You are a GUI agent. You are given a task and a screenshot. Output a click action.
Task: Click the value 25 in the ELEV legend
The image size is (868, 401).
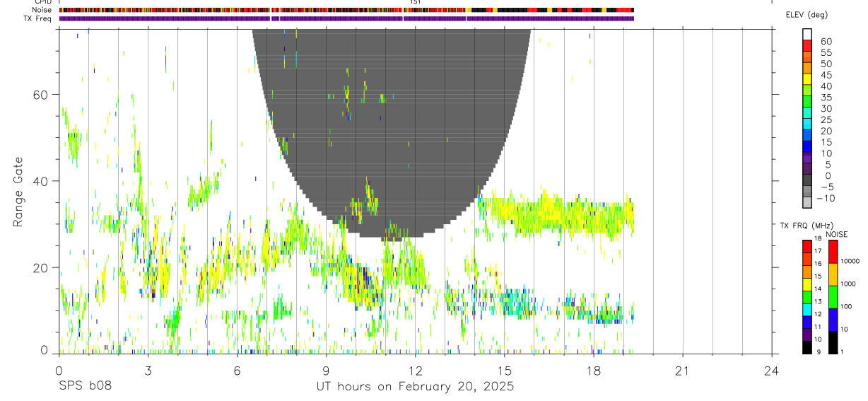pyautogui.click(x=826, y=120)
